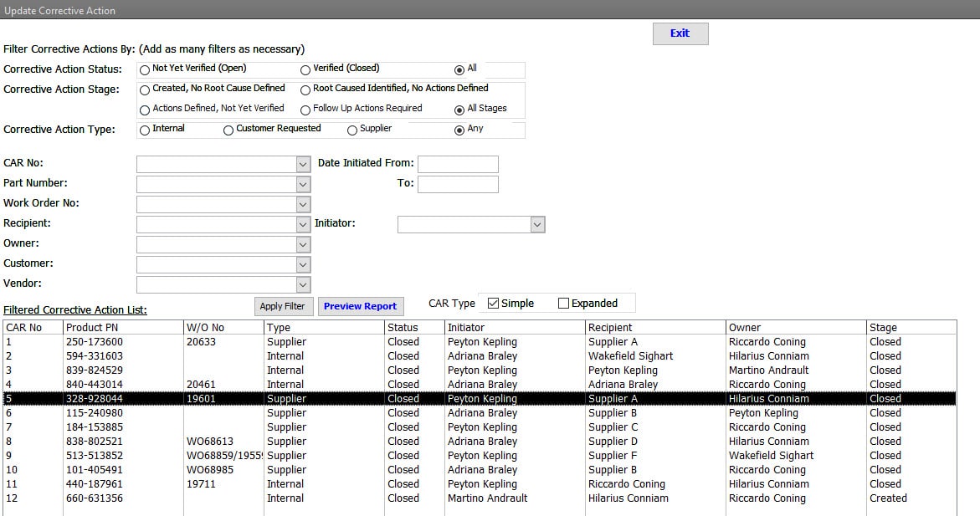Click the Stage column header
This screenshot has width=980, height=516.
tap(911, 327)
